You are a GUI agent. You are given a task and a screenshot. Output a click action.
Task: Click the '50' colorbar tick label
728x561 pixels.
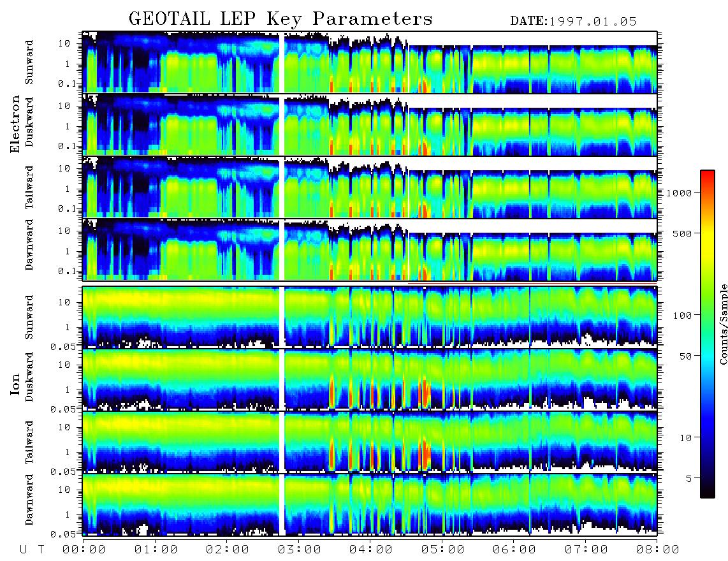coord(685,356)
